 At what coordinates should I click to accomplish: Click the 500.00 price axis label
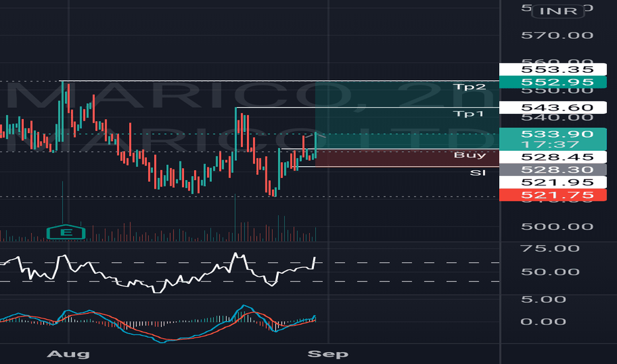pyautogui.click(x=557, y=226)
